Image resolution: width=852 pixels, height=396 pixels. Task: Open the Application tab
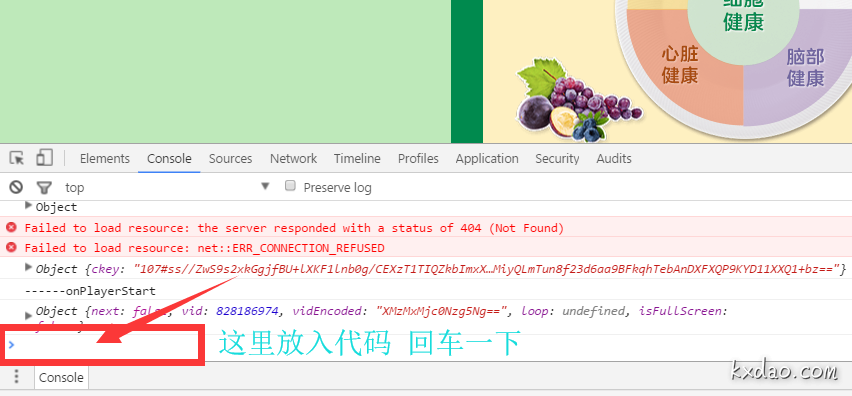pos(487,159)
